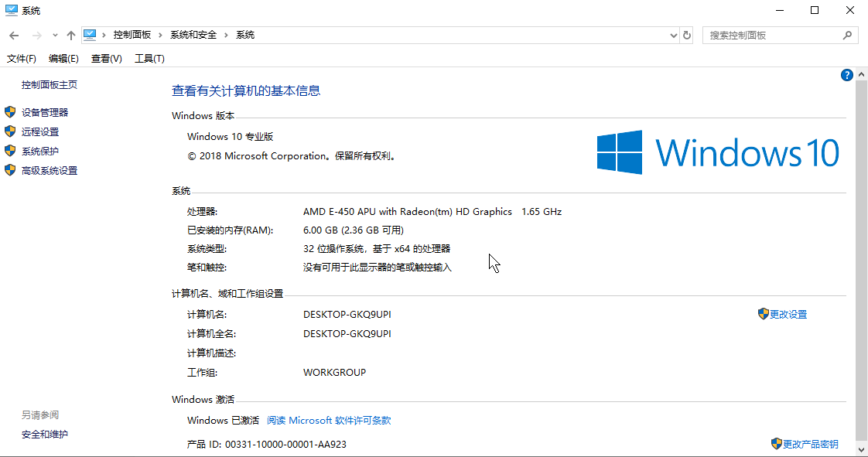Viewport: 868px width, 457px height.
Task: Click the heading 查看有关计算机的基本信息
Action: click(246, 90)
